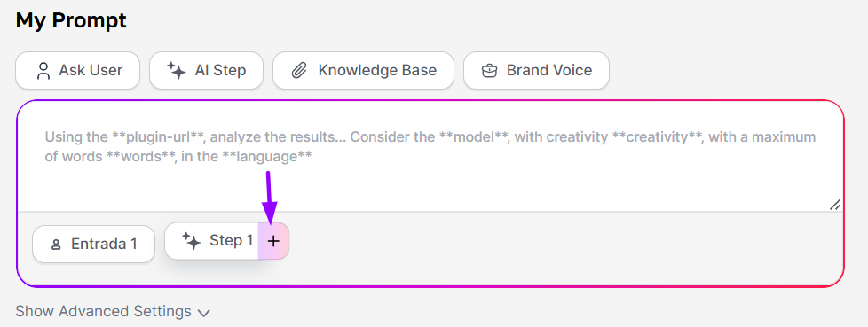Click the My Prompt heading
This screenshot has width=868, height=327.
[71, 21]
